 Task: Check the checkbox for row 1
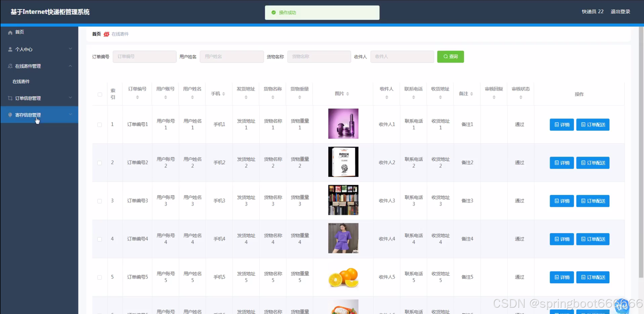click(x=99, y=125)
